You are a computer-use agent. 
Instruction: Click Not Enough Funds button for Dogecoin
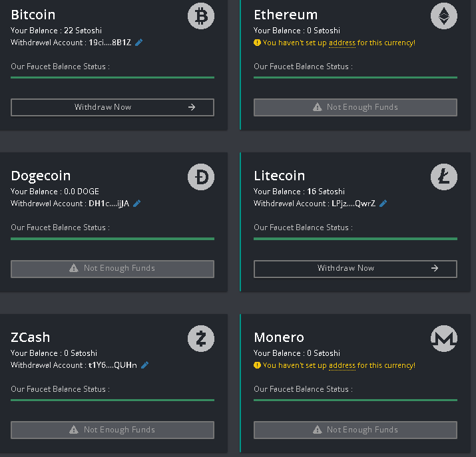point(113,269)
